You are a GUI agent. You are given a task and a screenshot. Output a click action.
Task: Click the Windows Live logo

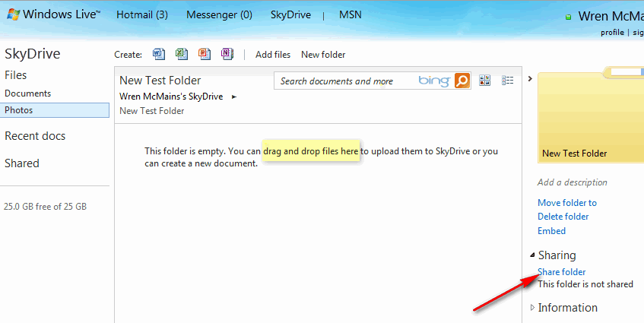click(53, 14)
